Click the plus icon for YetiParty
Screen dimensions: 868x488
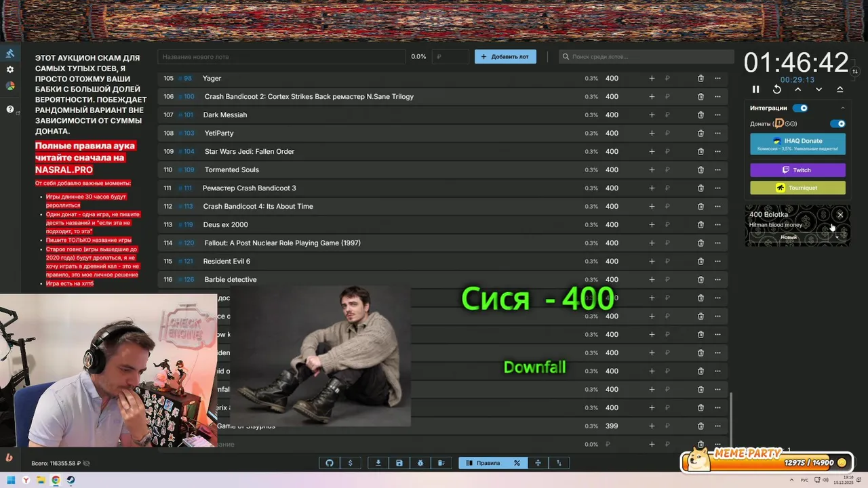(652, 134)
